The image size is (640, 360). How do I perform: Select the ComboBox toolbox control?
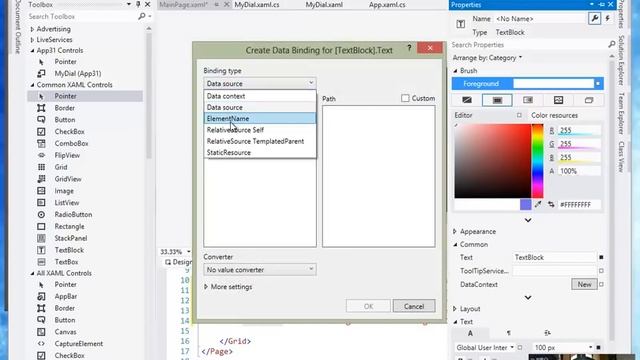pos(71,144)
